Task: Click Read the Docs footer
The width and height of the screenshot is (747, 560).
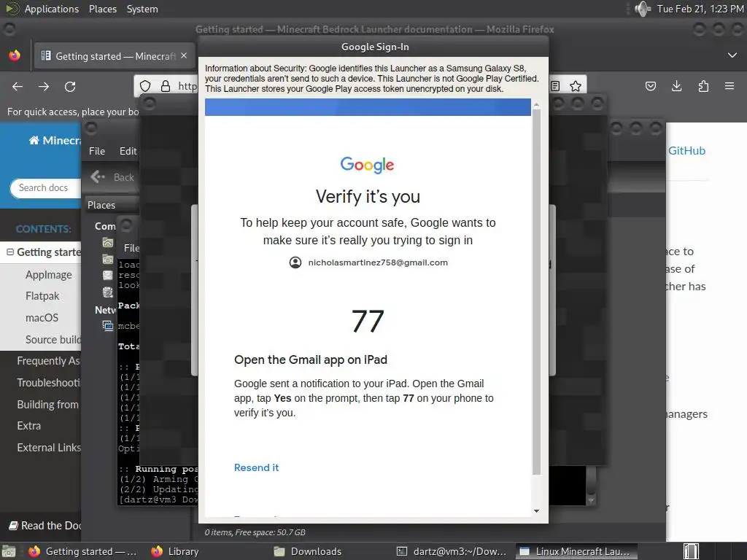Action: pyautogui.click(x=45, y=525)
